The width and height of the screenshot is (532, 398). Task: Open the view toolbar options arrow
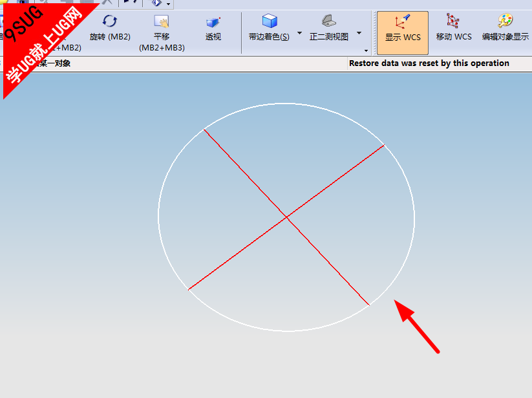(x=366, y=50)
